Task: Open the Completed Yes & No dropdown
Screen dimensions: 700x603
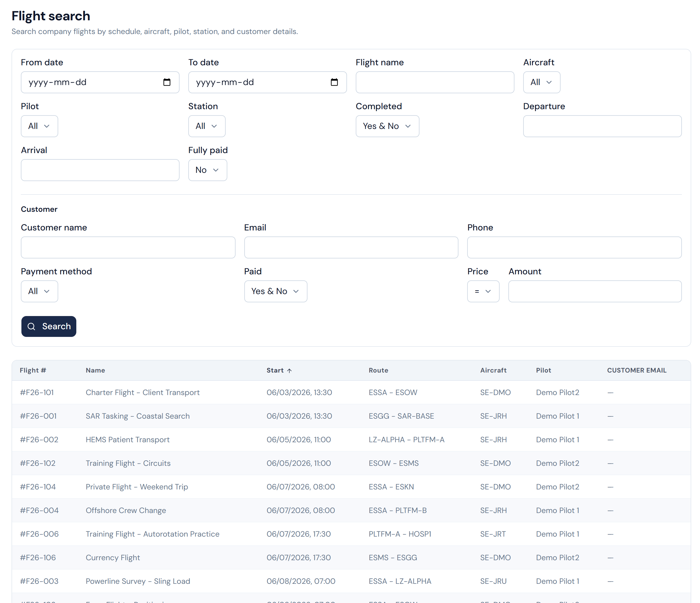Action: [387, 126]
